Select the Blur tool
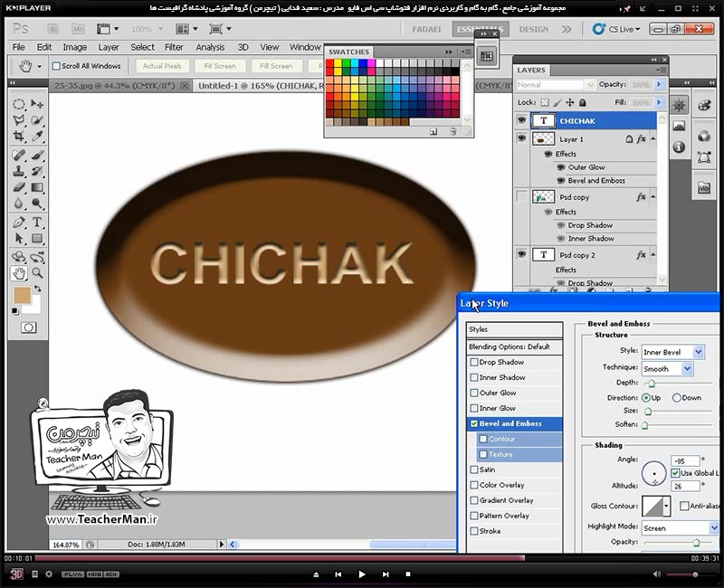The height and width of the screenshot is (588, 724). point(18,204)
